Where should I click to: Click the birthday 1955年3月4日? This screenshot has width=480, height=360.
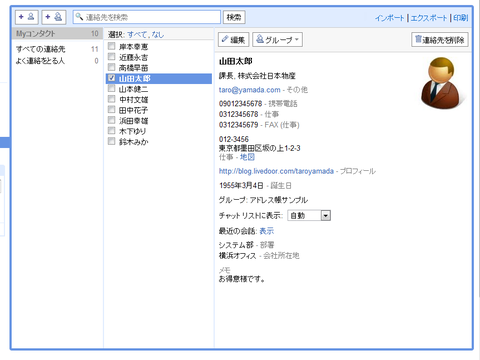pyautogui.click(x=241, y=186)
